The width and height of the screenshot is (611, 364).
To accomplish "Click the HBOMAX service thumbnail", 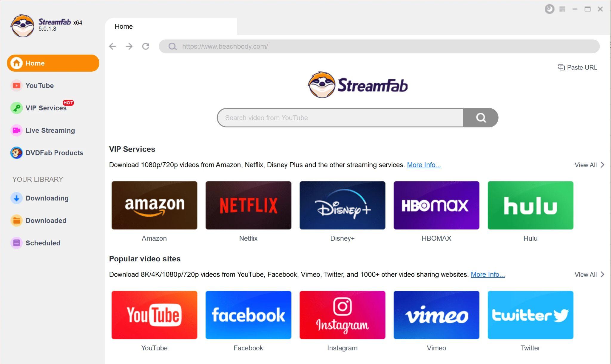I will click(x=436, y=205).
